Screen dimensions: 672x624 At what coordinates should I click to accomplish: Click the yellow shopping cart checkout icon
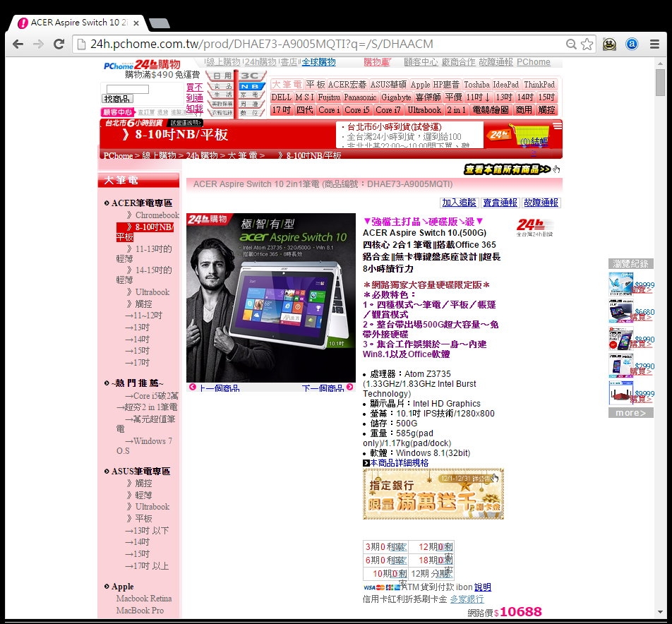click(529, 136)
